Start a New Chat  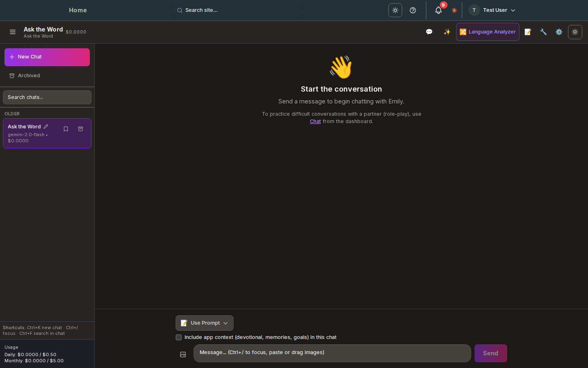(x=47, y=57)
